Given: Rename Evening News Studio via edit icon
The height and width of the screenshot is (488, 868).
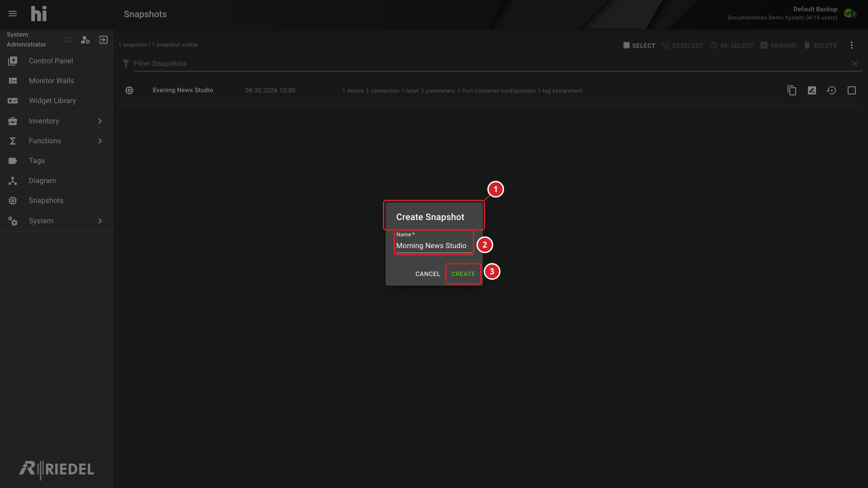Looking at the screenshot, I should 812,90.
